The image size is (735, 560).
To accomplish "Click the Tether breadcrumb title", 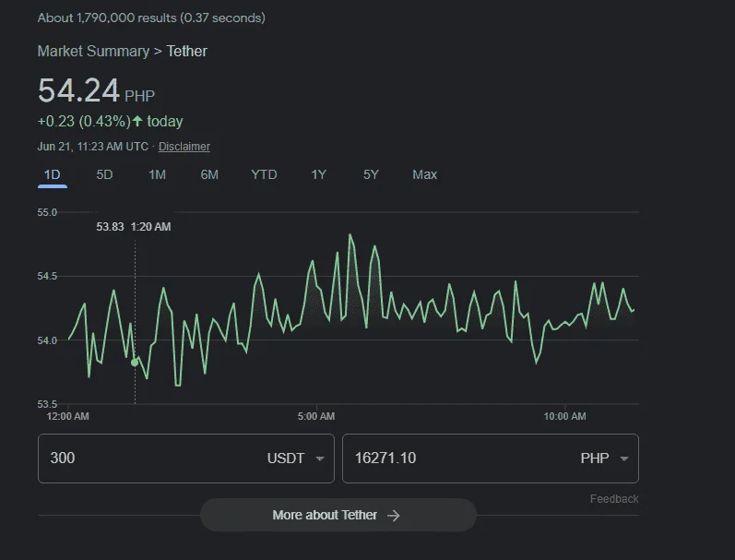I will 186,51.
